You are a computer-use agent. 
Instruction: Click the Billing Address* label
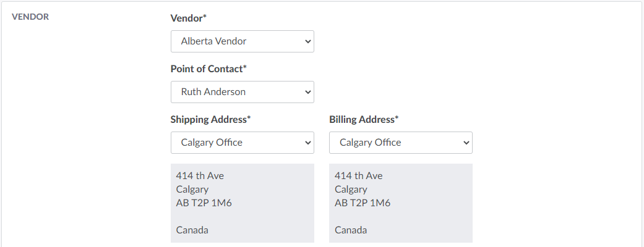(364, 119)
